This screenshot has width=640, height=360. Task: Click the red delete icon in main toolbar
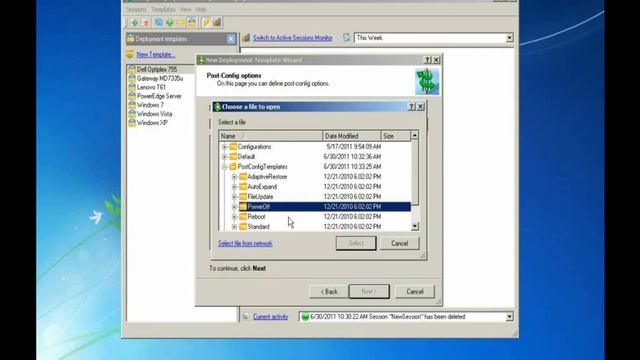point(145,23)
